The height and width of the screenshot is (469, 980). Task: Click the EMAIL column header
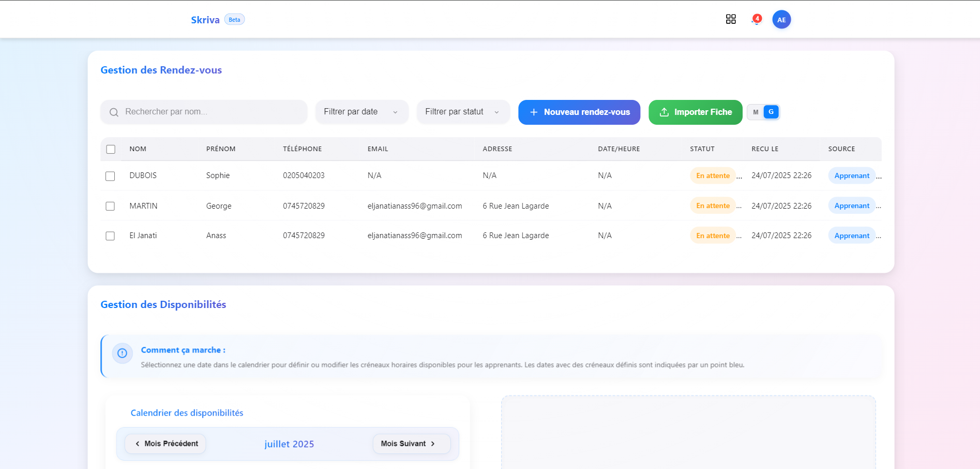point(378,149)
